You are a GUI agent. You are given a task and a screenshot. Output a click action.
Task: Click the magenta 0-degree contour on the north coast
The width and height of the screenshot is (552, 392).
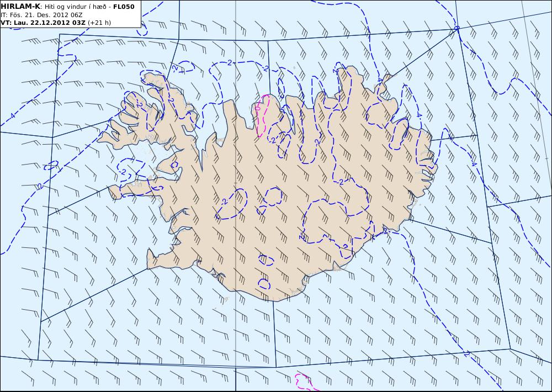pyautogui.click(x=262, y=115)
